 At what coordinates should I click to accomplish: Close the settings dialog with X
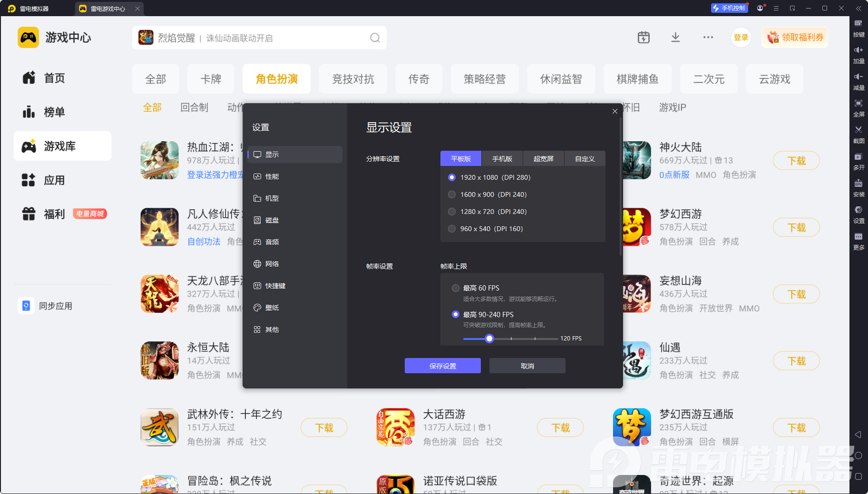(x=615, y=111)
